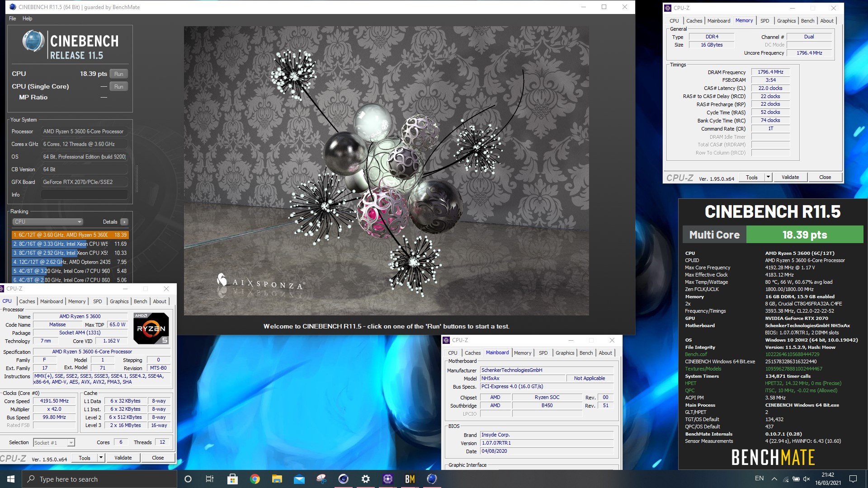Launch Microsoft Store from taskbar
Viewport: 868px width, 488px height.
232,479
